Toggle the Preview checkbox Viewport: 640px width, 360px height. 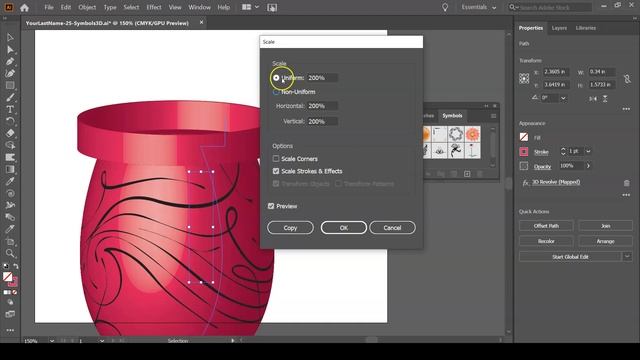[x=271, y=206]
